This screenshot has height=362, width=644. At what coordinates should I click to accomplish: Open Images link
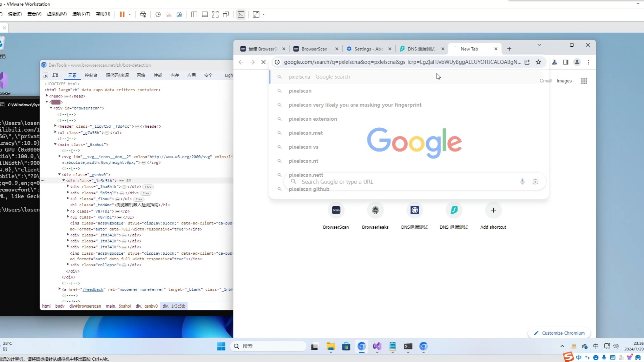tap(564, 81)
